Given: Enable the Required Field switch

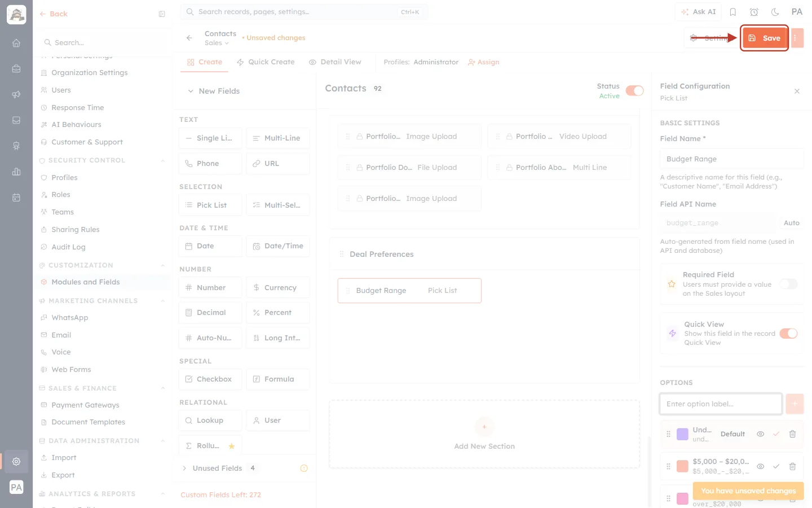Looking at the screenshot, I should click(x=789, y=284).
